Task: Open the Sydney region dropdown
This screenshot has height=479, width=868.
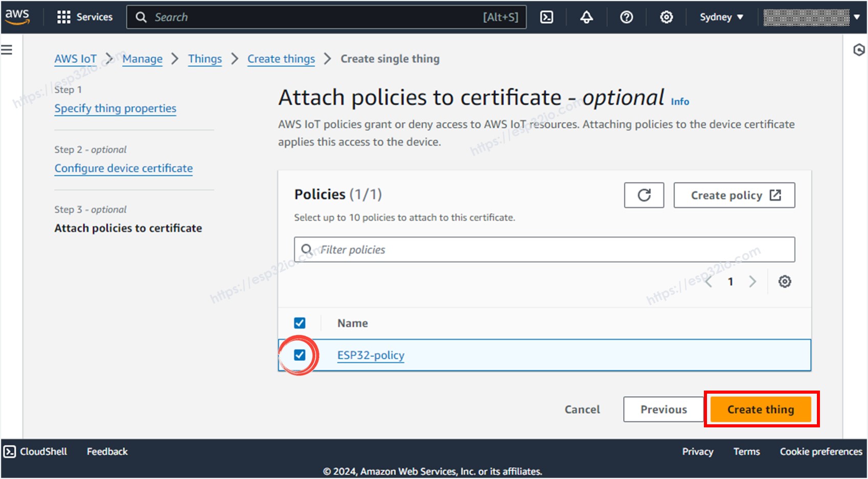Action: tap(720, 17)
